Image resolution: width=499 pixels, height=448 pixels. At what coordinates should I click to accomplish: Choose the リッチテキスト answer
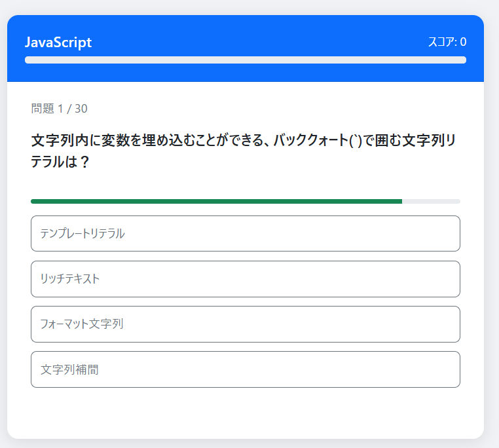(x=245, y=278)
